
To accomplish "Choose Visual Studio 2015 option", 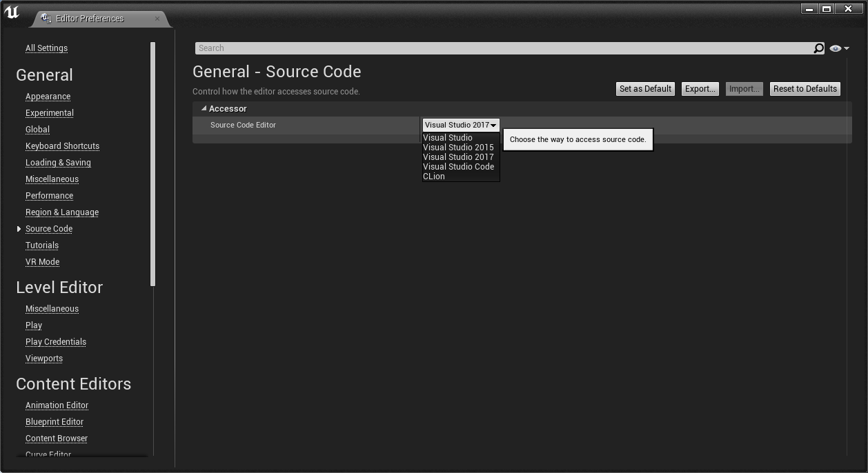I will (460, 148).
